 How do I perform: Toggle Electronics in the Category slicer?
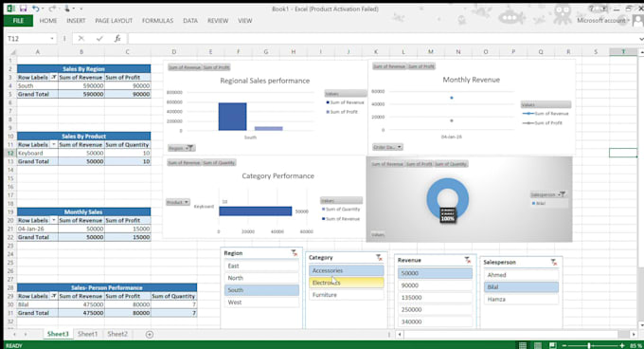coord(347,283)
